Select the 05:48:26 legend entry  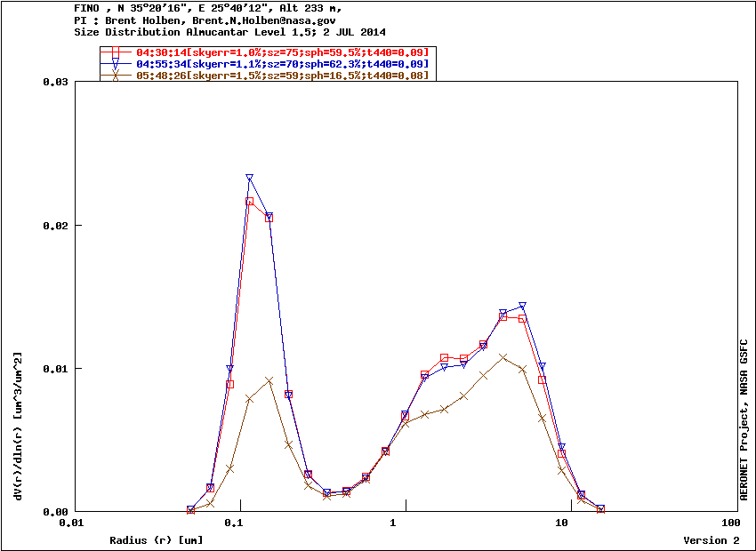pyautogui.click(x=282, y=76)
